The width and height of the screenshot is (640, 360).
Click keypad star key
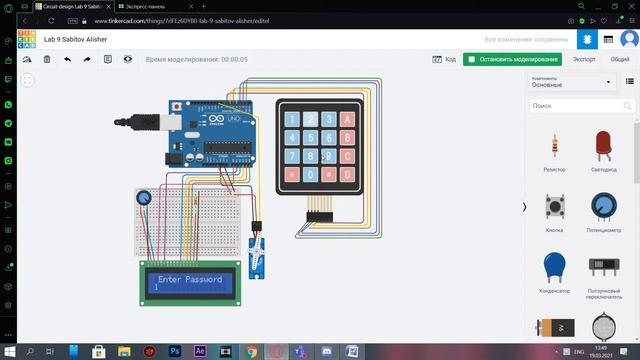pos(292,175)
